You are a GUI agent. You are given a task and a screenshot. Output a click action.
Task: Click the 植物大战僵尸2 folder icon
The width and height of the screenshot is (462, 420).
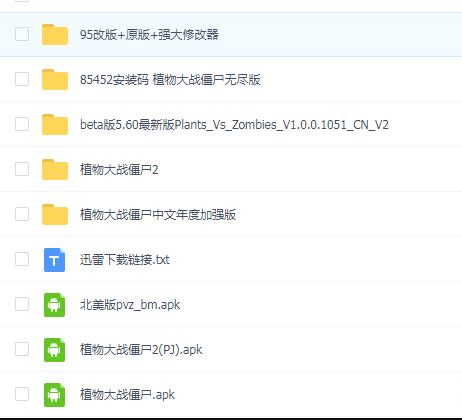pos(55,169)
